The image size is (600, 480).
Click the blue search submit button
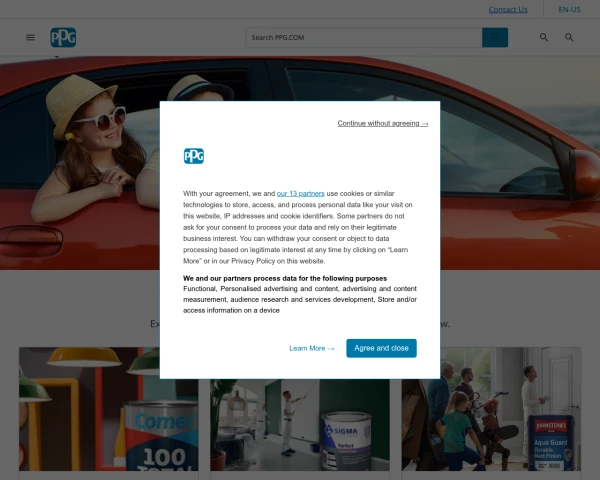[x=495, y=38]
